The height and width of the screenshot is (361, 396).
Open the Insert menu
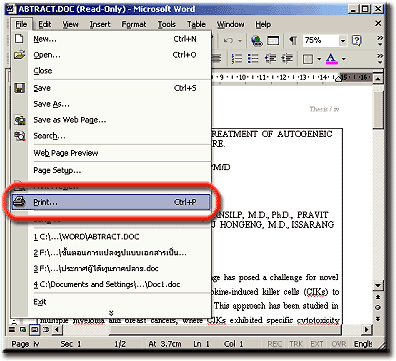coord(100,24)
